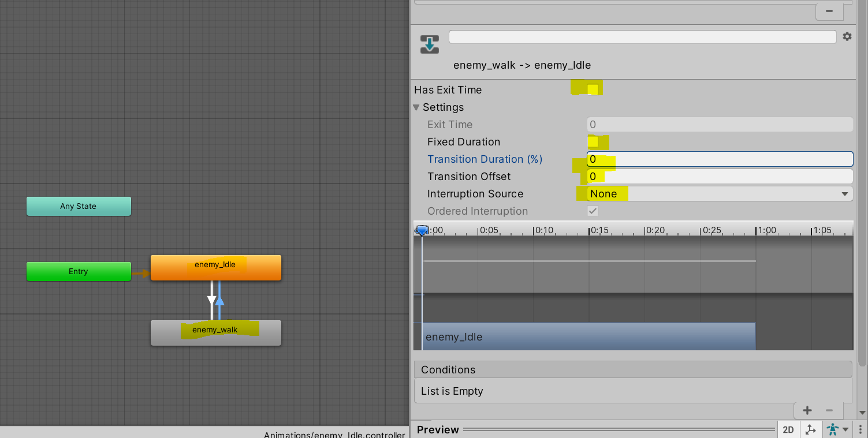Click the Animations/enemy_Idle.controller path text
Screen dimensions: 868x438
(334, 435)
